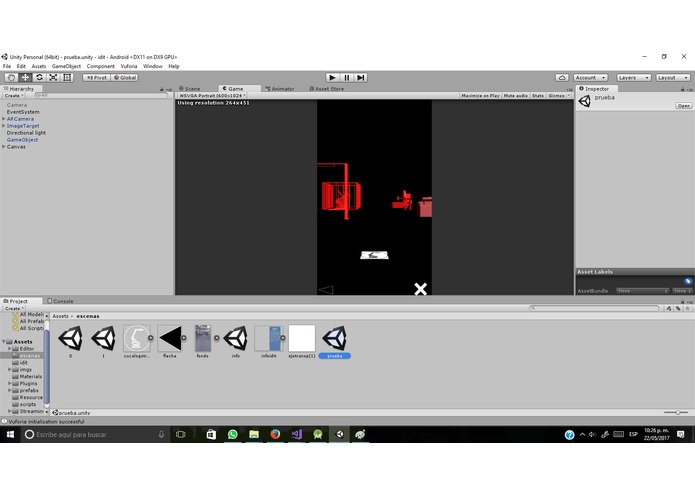Open the Layout dropdown
The height and width of the screenshot is (494, 695).
click(x=673, y=78)
